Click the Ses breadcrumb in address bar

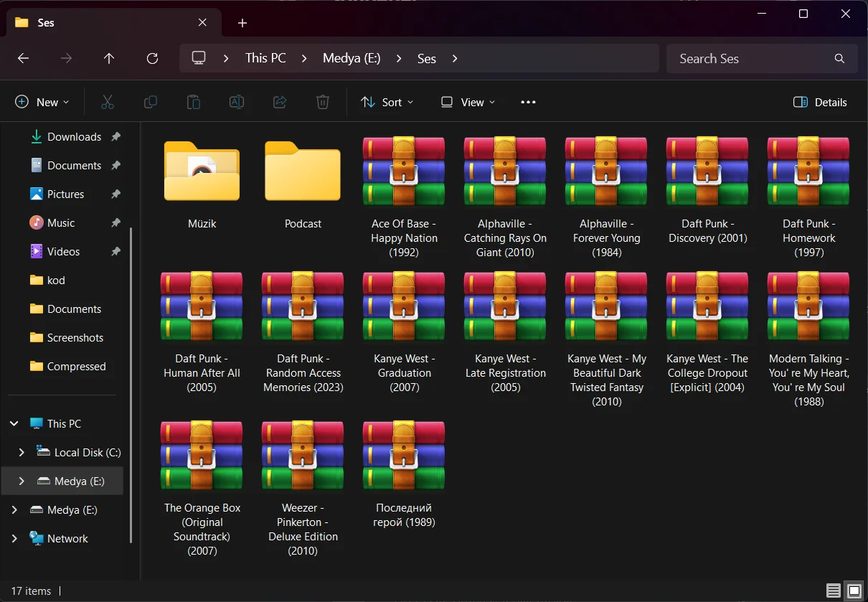click(427, 58)
